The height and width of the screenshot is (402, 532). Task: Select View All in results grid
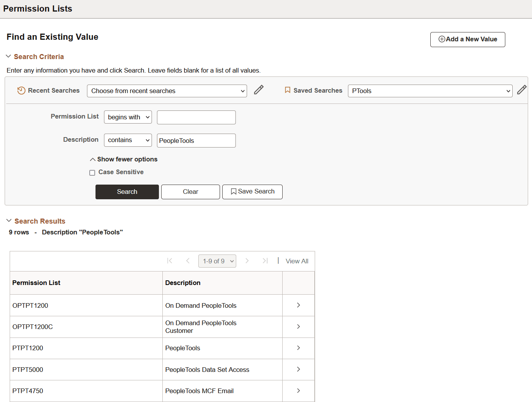pyautogui.click(x=297, y=261)
